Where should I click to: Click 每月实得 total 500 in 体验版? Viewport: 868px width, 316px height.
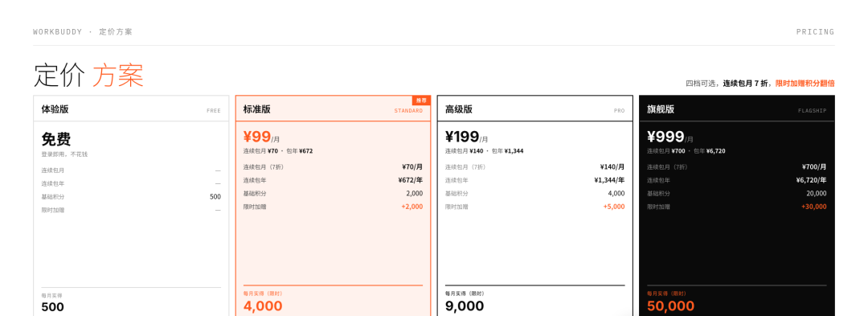pos(52,306)
